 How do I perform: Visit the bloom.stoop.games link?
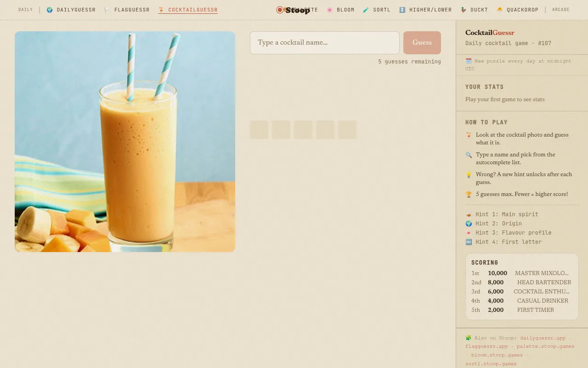(497, 355)
